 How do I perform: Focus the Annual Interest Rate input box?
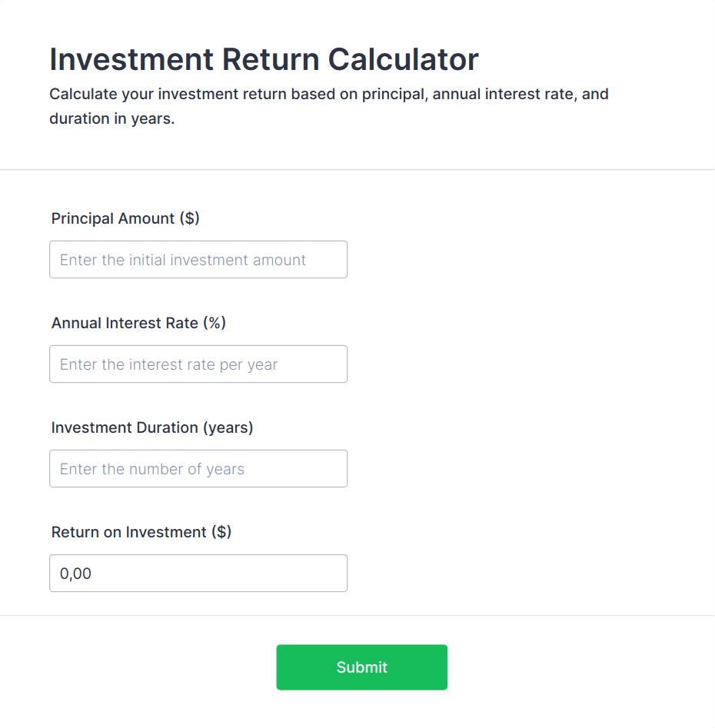click(198, 364)
